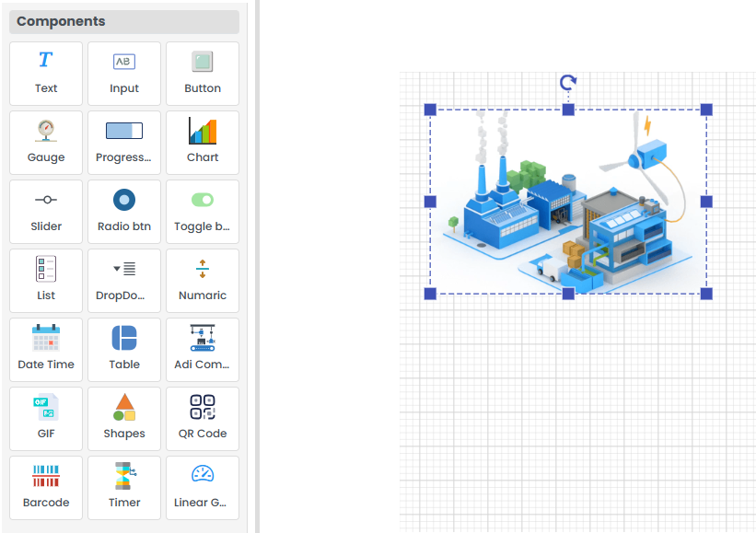
Task: Click the right-middle handle of image
Action: pyautogui.click(x=706, y=202)
